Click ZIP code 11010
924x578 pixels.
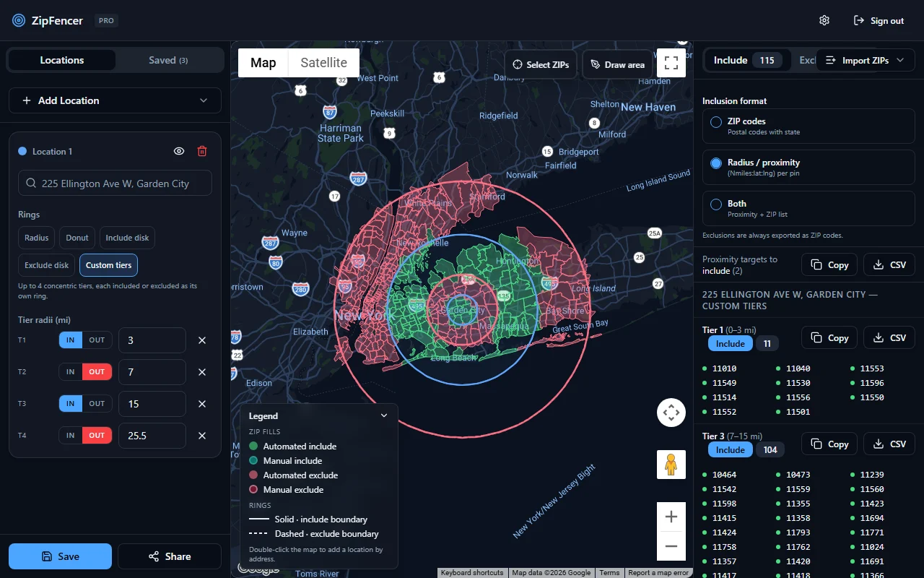tap(724, 368)
